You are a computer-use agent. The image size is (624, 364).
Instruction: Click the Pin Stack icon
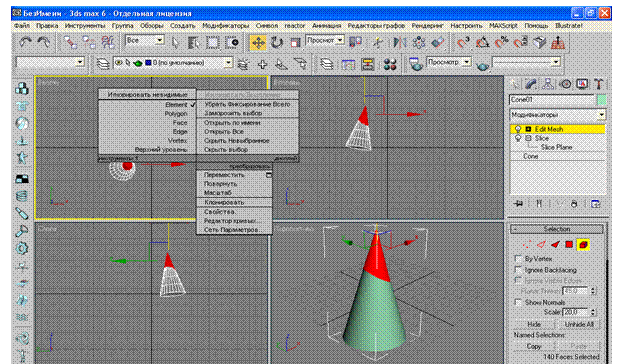pos(518,204)
